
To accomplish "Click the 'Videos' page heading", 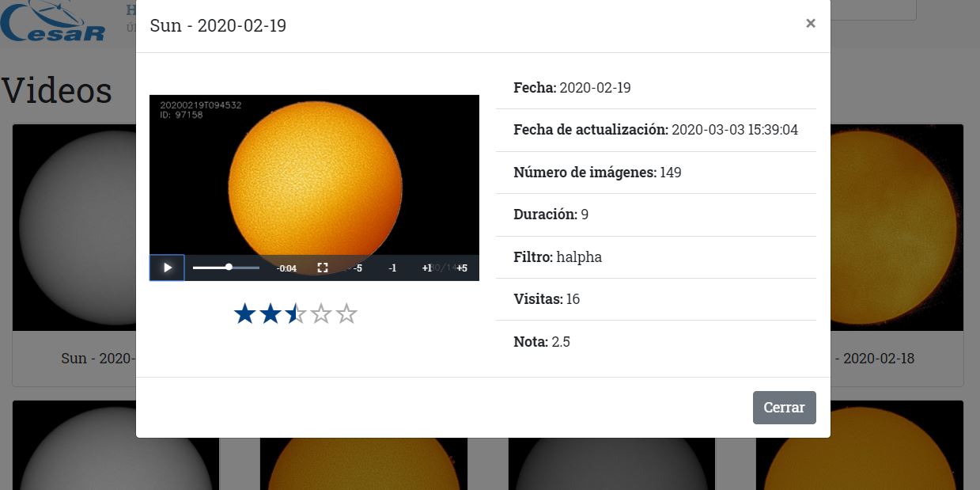I will pyautogui.click(x=57, y=89).
